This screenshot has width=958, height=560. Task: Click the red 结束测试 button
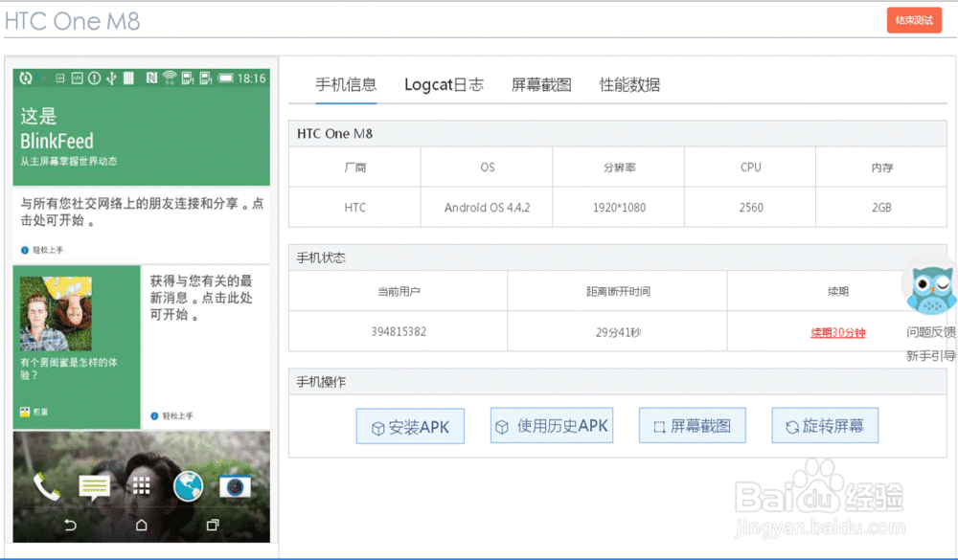point(914,20)
